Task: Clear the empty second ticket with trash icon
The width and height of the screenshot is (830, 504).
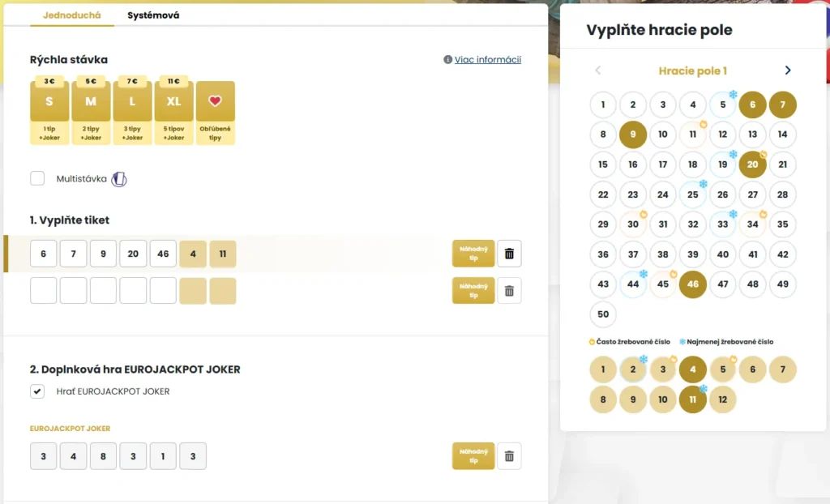Action: pos(509,290)
